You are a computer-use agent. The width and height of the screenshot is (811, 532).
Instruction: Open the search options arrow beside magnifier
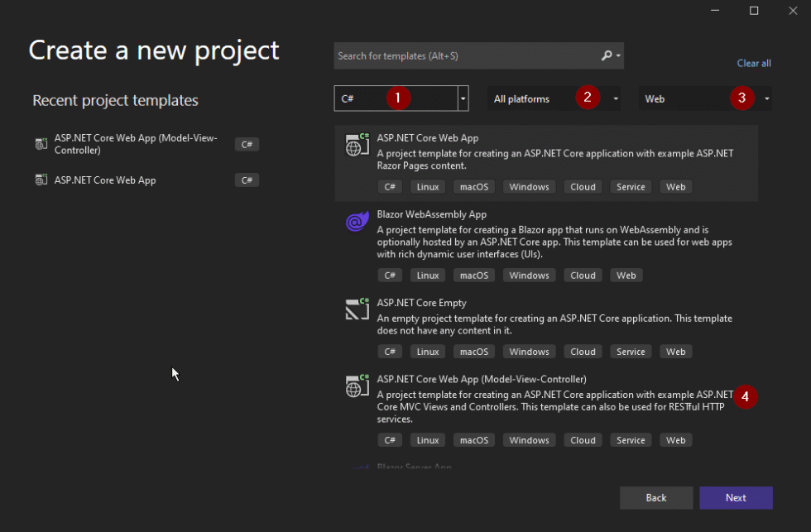click(x=618, y=55)
